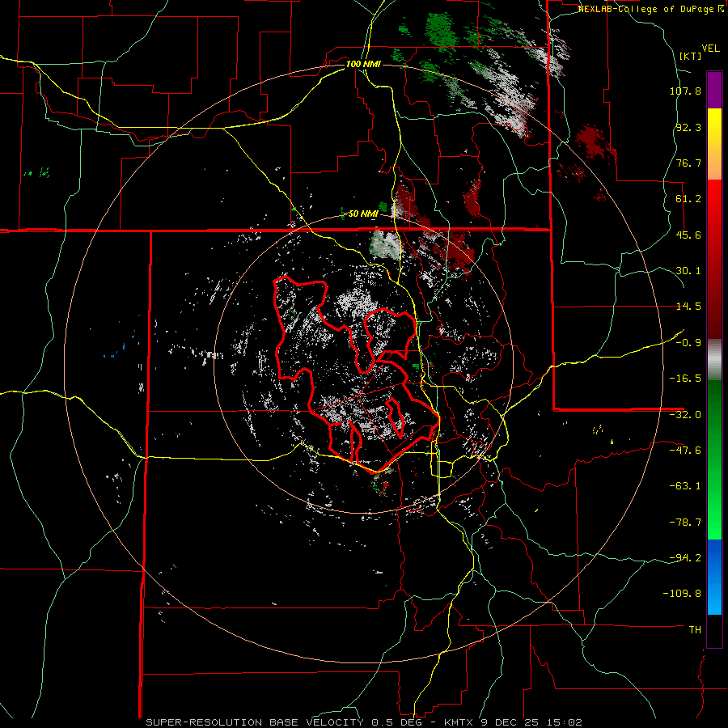
Task: Click the -0.9 velocity scale value
Action: click(x=688, y=343)
